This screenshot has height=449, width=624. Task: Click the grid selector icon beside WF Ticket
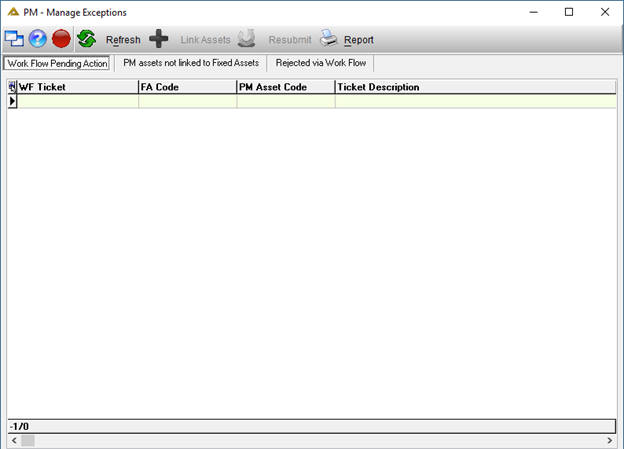12,87
